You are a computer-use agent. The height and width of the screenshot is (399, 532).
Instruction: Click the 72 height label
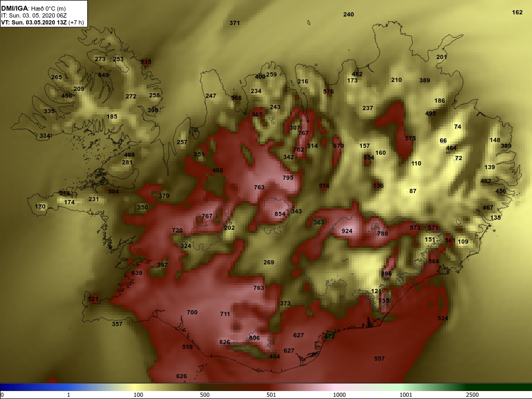tap(459, 158)
